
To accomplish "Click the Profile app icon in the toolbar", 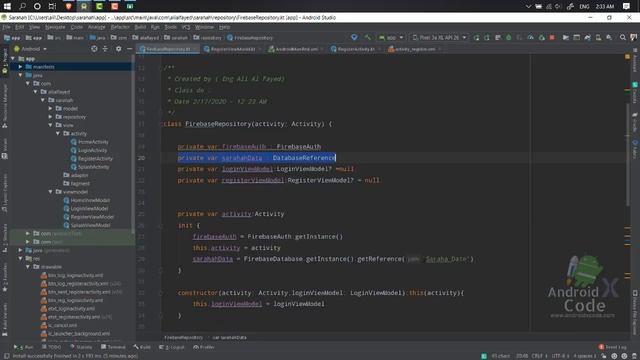I will pos(530,38).
